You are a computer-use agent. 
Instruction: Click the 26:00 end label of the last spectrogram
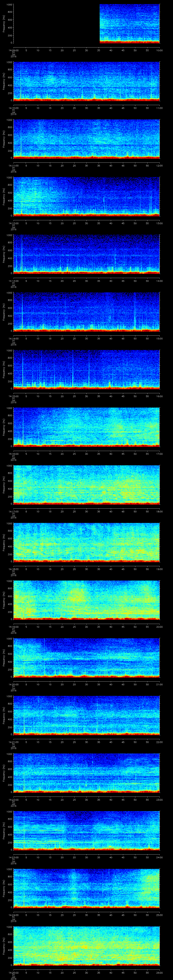(x=159, y=972)
